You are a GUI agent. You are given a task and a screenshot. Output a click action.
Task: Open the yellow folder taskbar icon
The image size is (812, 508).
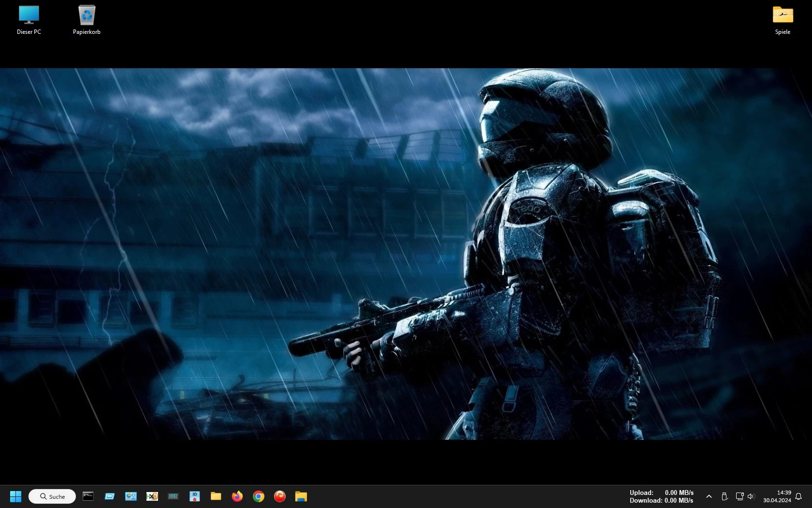click(216, 496)
